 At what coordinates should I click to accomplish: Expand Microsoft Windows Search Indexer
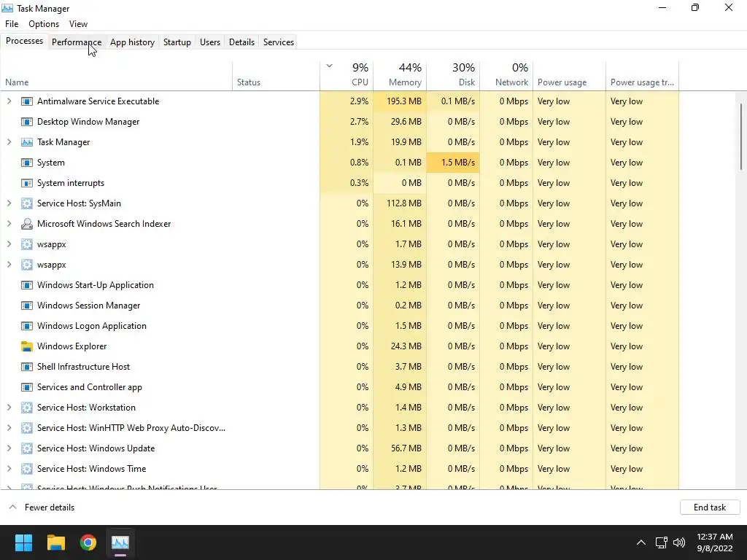[x=9, y=224]
